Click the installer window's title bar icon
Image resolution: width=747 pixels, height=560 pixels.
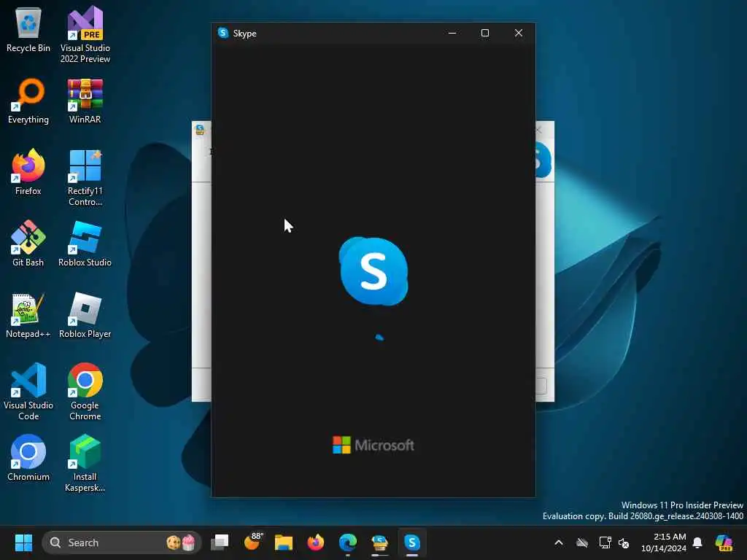(200, 130)
